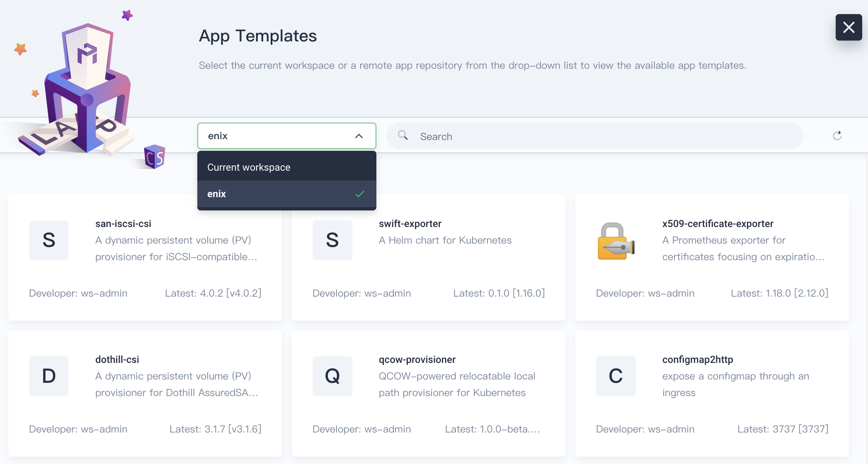Click the san-iscsi-csi letter S icon
Image resolution: width=868 pixels, height=464 pixels.
(49, 240)
